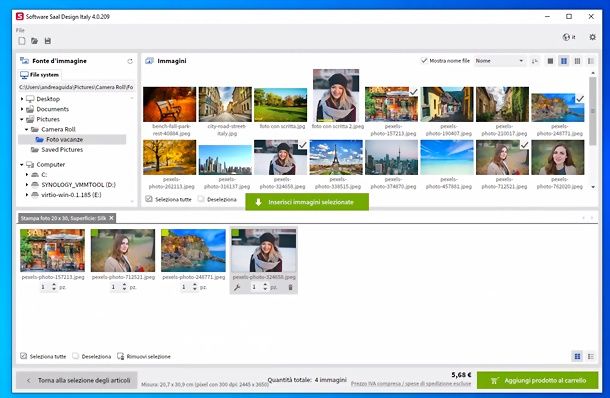The image size is (610, 398).
Task: Select the Eiffel Tower photo thumbnail
Action: 336,157
